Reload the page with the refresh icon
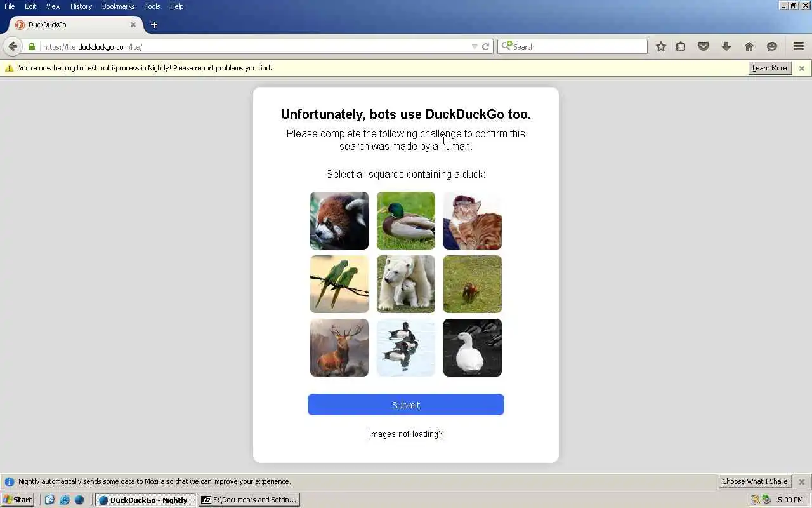The image size is (812, 508). 485,46
